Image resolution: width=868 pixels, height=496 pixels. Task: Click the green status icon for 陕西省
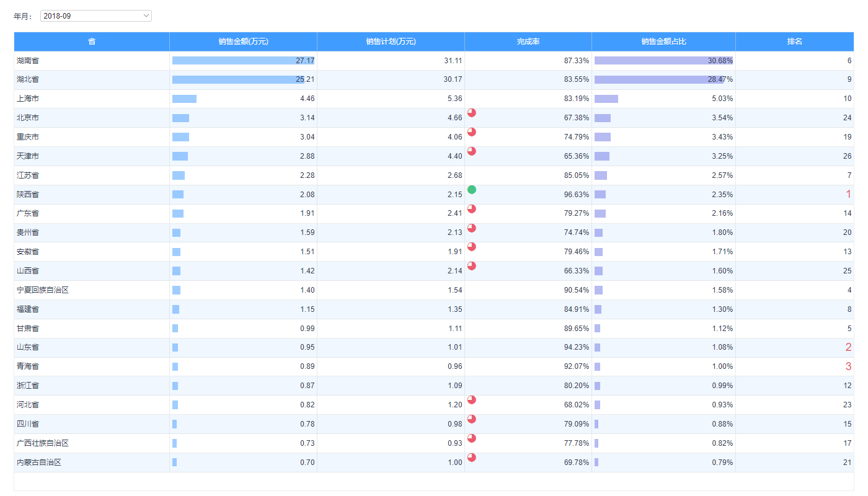pos(472,190)
